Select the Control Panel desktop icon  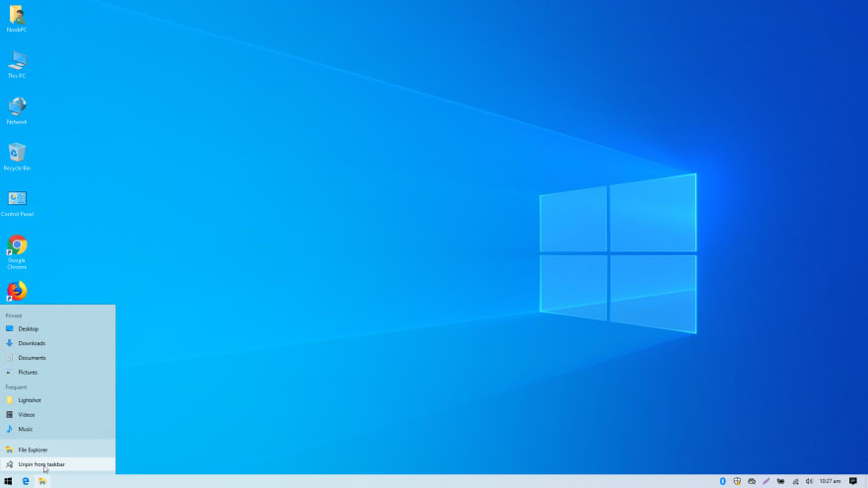pos(17,202)
